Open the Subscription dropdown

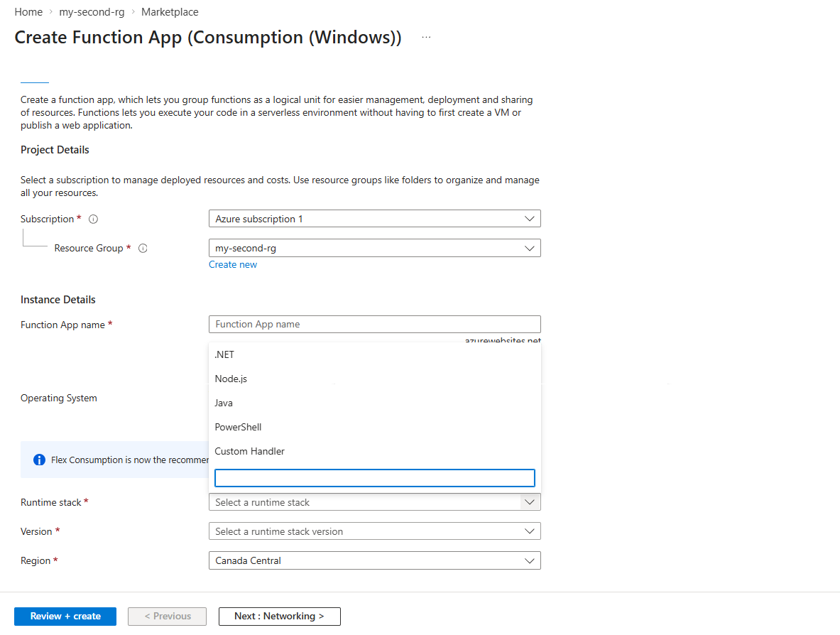[374, 219]
